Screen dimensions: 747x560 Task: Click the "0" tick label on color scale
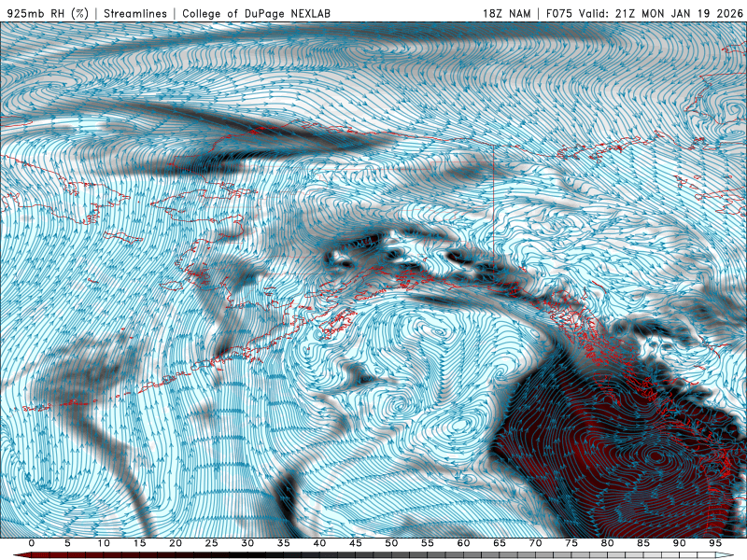click(x=32, y=543)
